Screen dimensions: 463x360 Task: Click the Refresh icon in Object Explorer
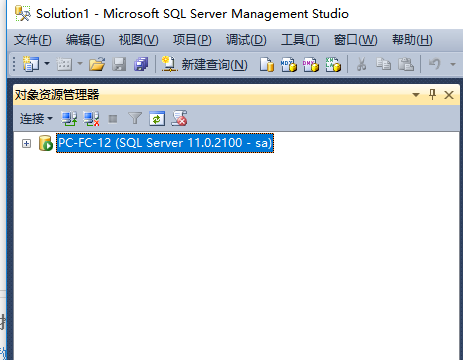coord(157,118)
